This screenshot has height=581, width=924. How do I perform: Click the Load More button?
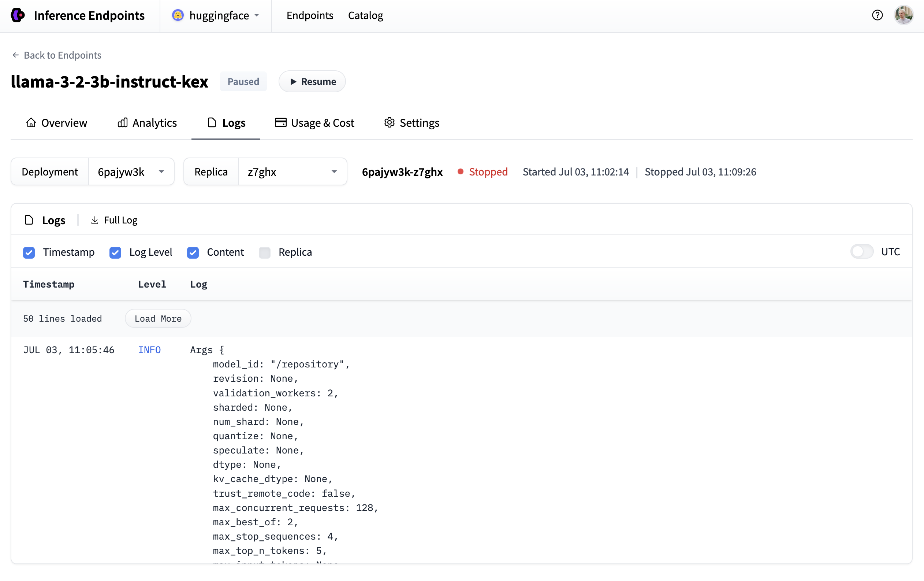tap(158, 318)
